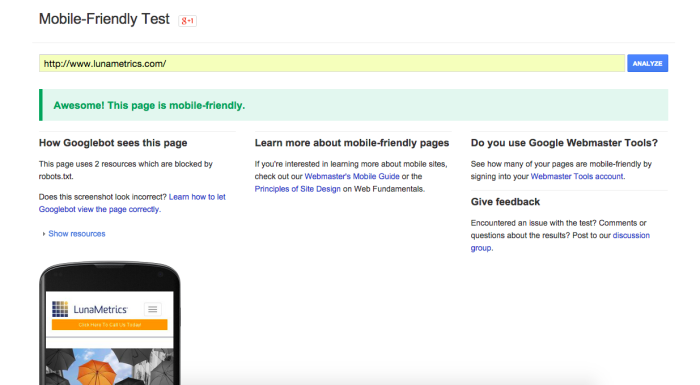Click the 'robots.txt.' text about blocked resources
Image resolution: width=700 pixels, height=385 pixels.
[56, 176]
